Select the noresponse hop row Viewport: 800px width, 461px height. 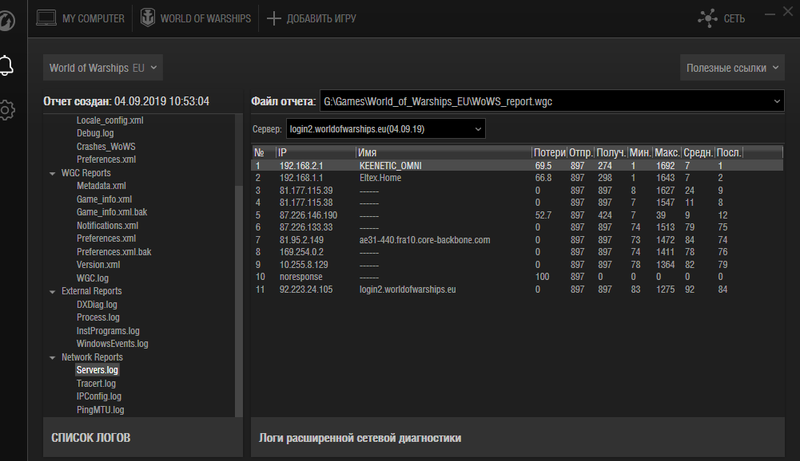coord(517,277)
